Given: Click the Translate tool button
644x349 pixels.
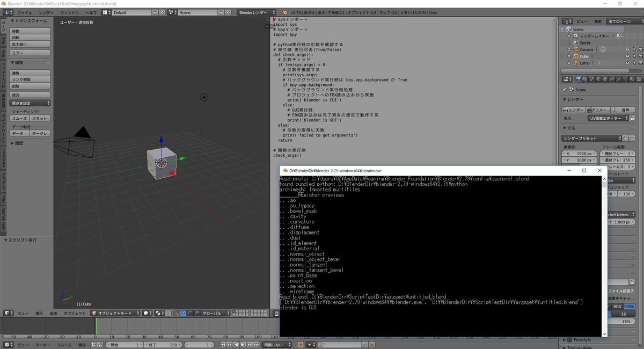Looking at the screenshot, I should [31, 31].
